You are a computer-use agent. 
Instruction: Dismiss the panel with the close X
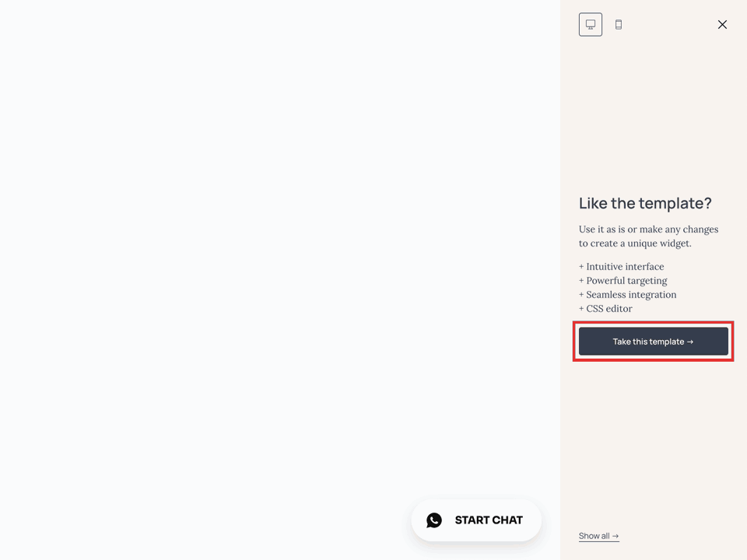[722, 24]
